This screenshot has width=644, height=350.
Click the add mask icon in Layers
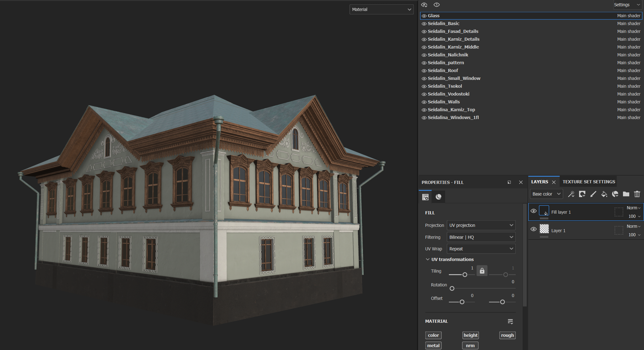[582, 194]
